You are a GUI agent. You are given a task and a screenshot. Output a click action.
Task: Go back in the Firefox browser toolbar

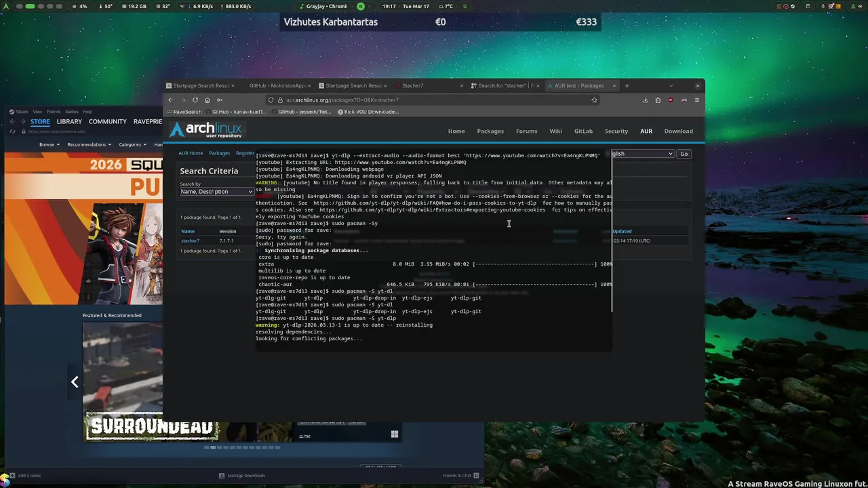click(171, 100)
